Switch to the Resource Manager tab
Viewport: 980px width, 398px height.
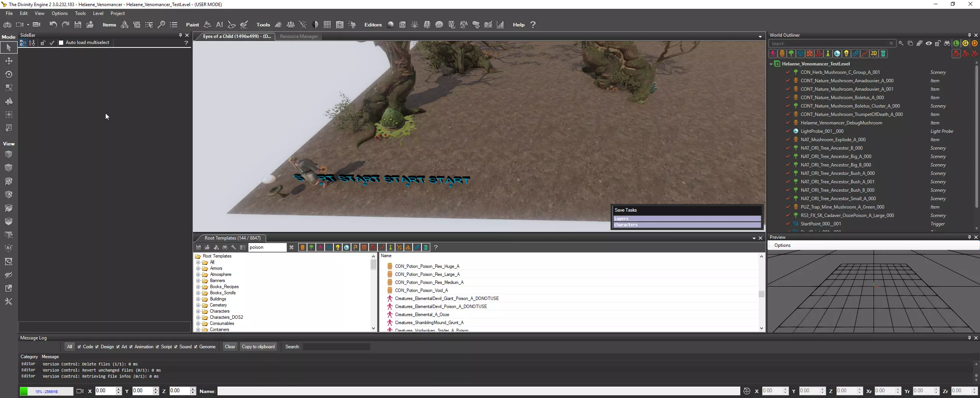pyautogui.click(x=299, y=36)
